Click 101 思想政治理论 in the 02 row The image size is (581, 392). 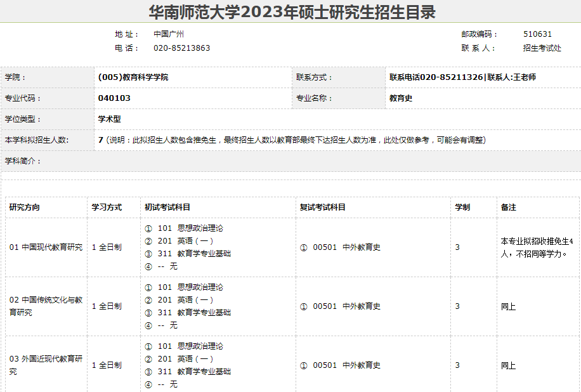tap(190, 287)
